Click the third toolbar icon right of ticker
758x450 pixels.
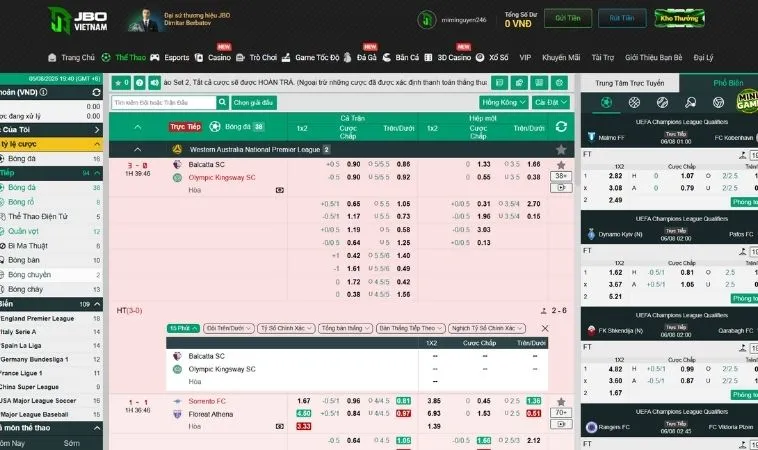pos(539,83)
